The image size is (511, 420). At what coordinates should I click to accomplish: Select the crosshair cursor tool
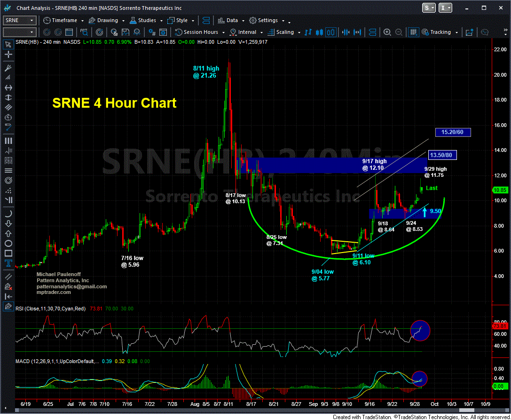point(8,54)
